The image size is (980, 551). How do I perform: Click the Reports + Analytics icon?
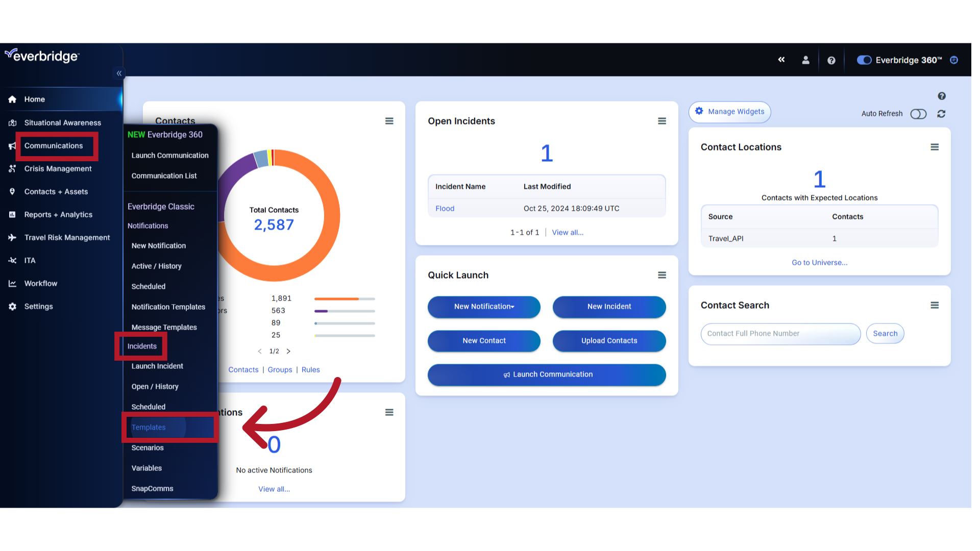pyautogui.click(x=12, y=215)
